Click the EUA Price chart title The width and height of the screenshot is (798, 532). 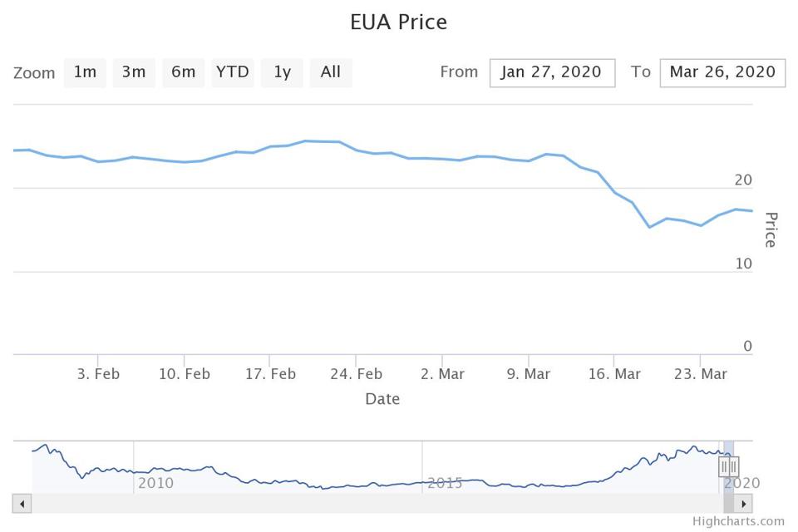coord(398,22)
